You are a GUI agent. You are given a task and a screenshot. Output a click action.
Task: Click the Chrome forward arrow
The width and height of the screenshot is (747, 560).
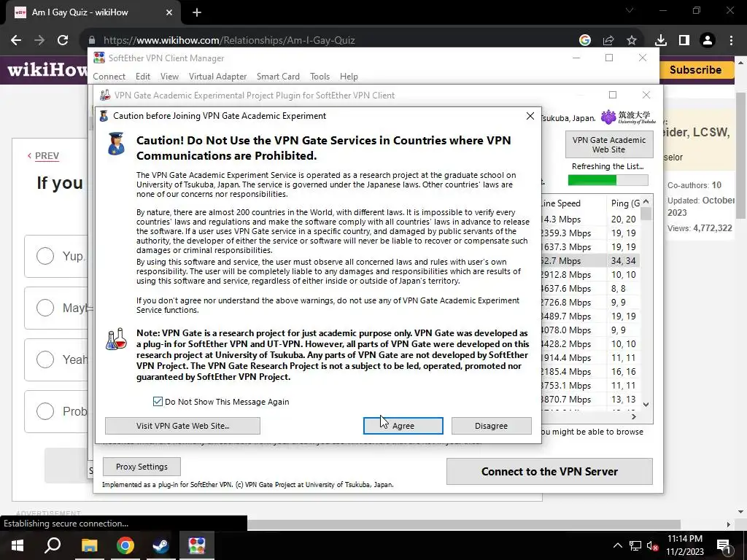(39, 40)
